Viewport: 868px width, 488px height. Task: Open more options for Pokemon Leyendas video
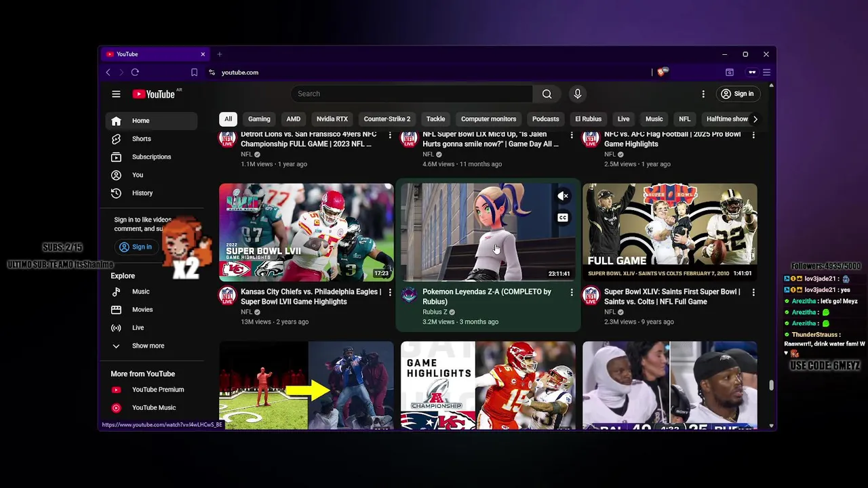click(x=571, y=293)
